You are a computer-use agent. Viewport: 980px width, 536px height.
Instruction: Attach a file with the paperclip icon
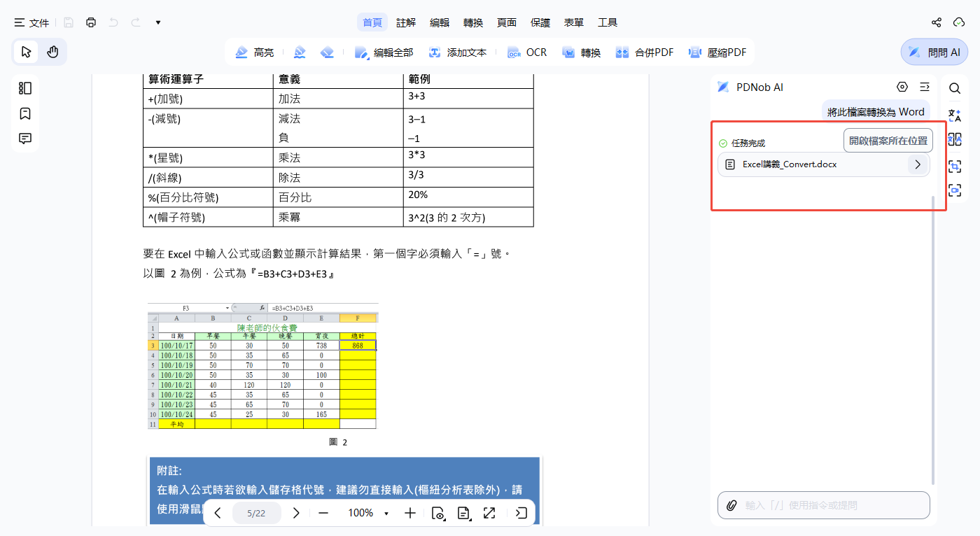pyautogui.click(x=732, y=505)
